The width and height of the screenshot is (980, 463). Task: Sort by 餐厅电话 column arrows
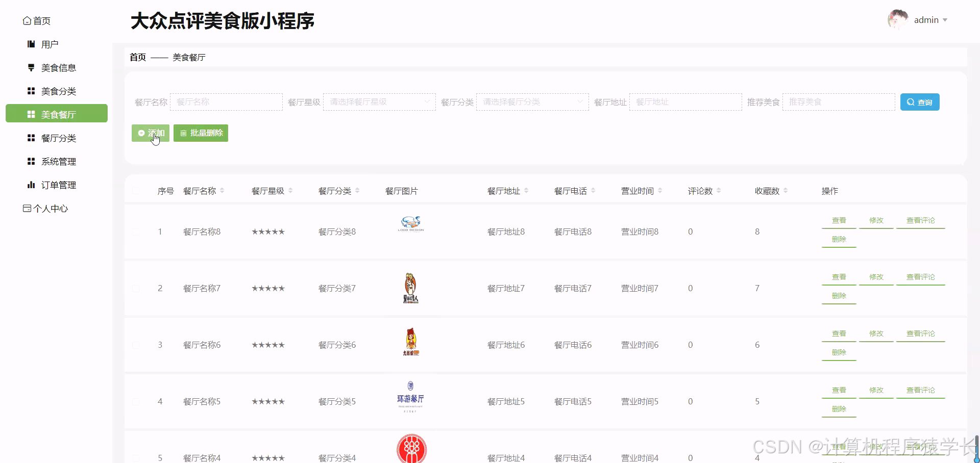[x=593, y=191]
